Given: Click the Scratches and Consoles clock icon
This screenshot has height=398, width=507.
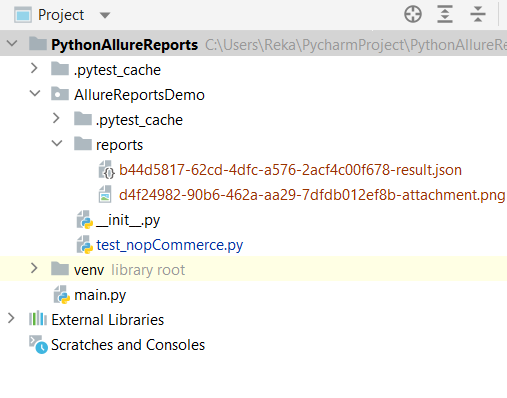Looking at the screenshot, I should [38, 344].
